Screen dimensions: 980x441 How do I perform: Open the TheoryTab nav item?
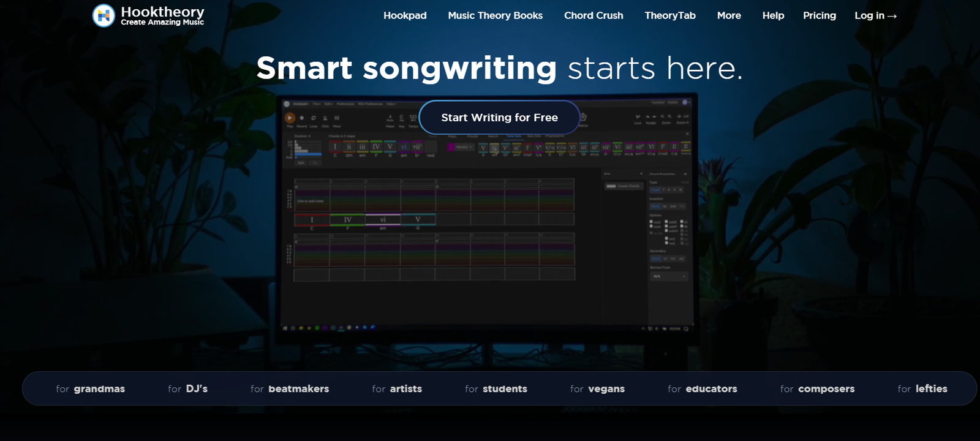[670, 16]
